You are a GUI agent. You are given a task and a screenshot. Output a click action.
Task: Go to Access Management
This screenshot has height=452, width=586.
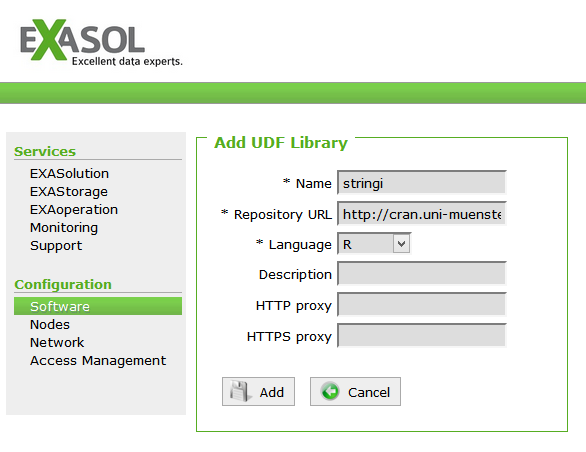click(98, 360)
